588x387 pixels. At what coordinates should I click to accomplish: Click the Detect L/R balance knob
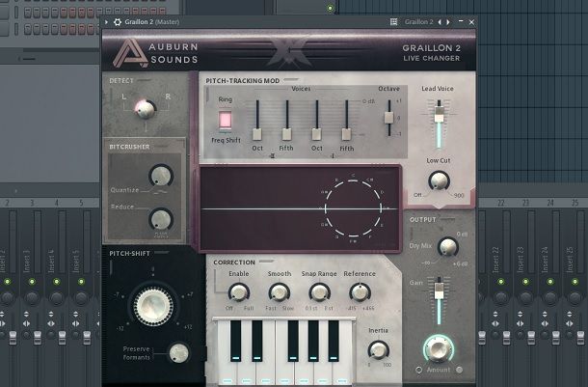[x=146, y=109]
